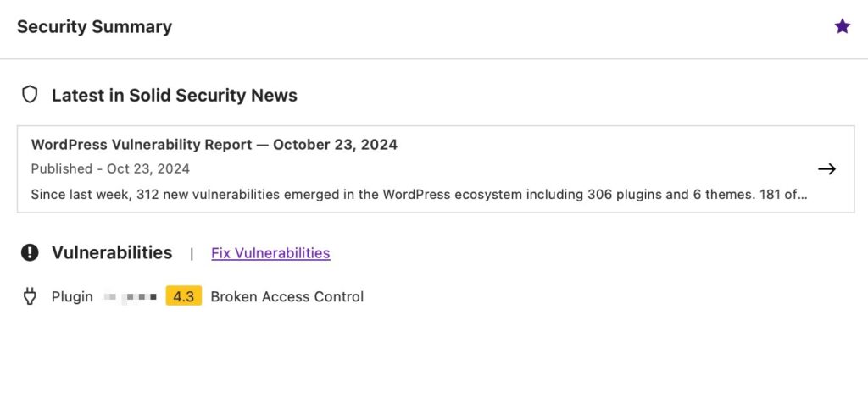
Task: Click the divider line under Security Summary
Action: [434, 59]
